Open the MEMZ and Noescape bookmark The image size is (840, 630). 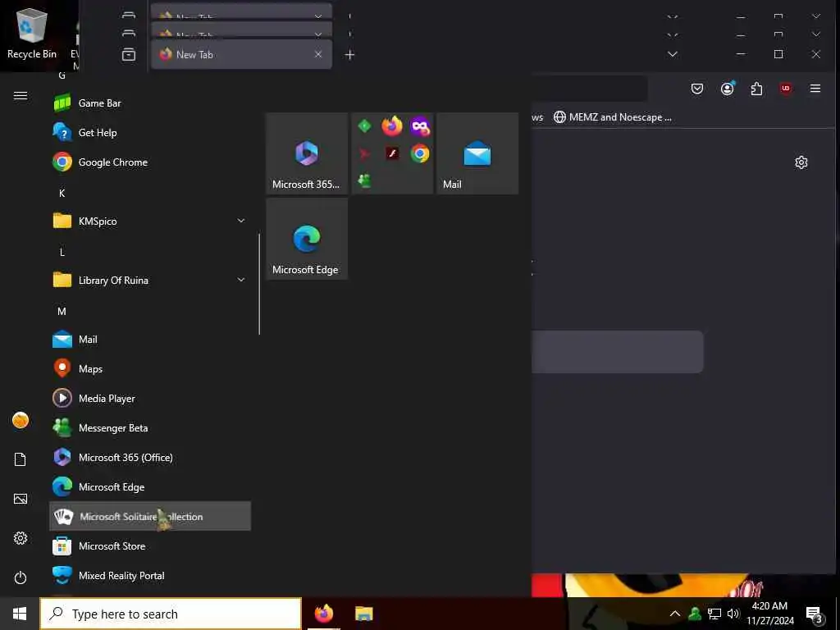coord(612,116)
